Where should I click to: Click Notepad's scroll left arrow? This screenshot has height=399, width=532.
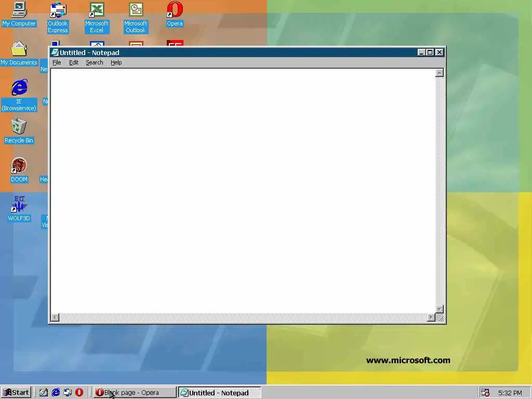[55, 317]
